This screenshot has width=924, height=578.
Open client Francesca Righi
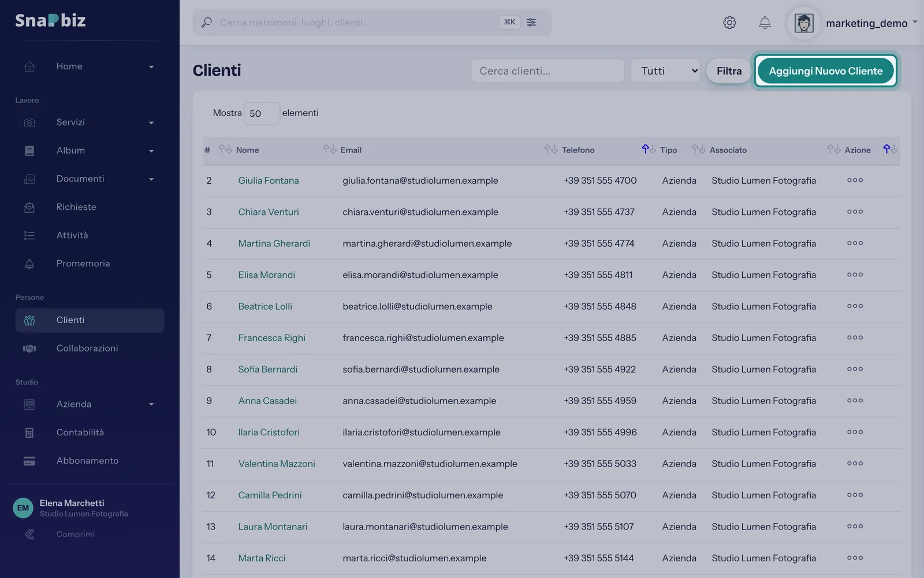[x=271, y=338]
